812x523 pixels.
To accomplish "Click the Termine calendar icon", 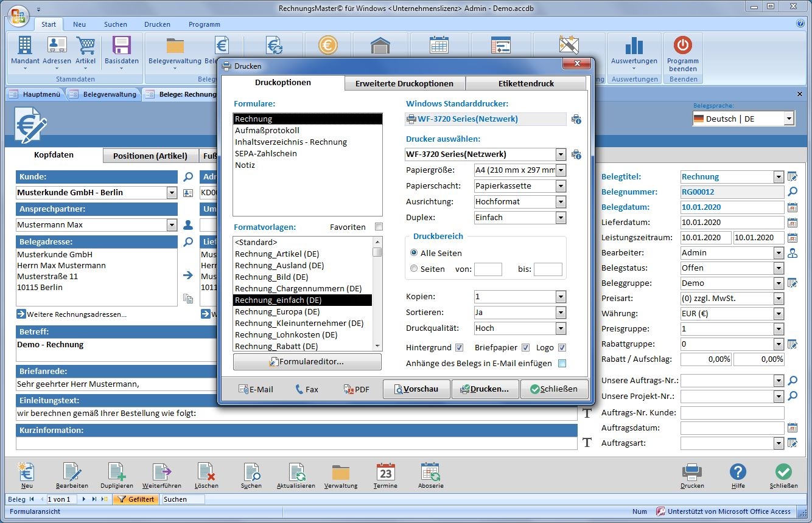I will tap(385, 473).
